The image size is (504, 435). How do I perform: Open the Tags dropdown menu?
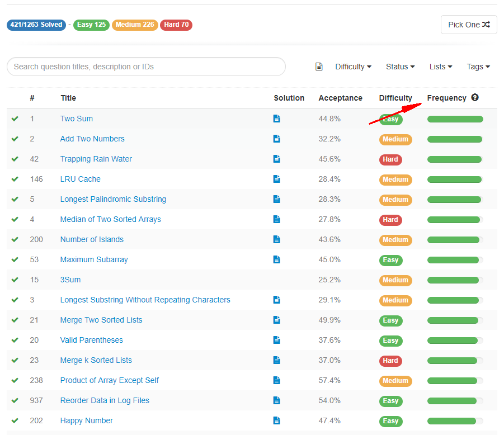point(478,67)
